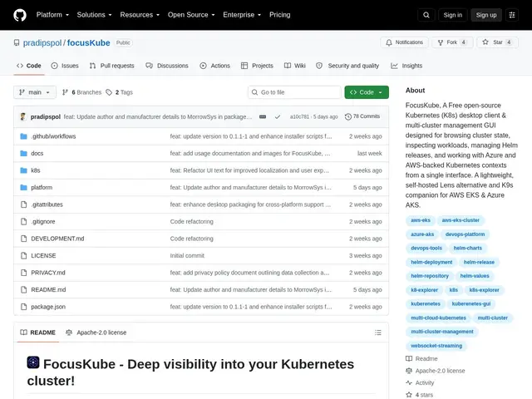Open the Readme link in About sidebar
532x399 pixels.
click(x=426, y=358)
